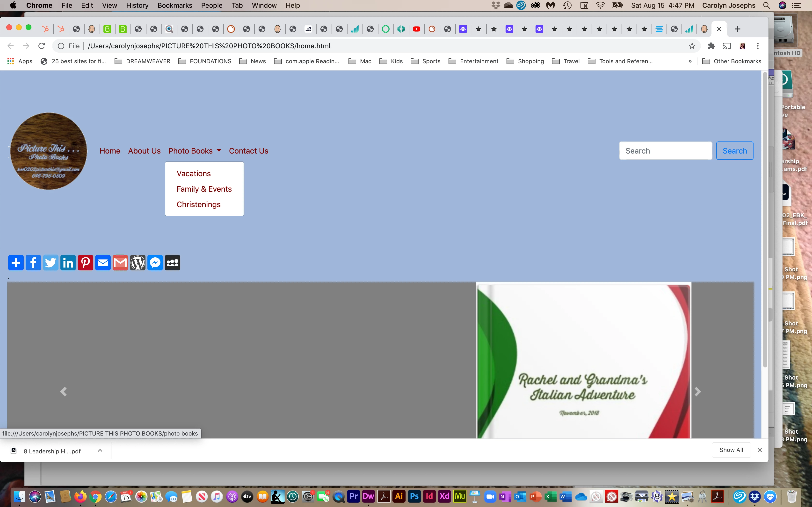Open the Bookmarks menu in menu bar
This screenshot has height=507, width=812.
[x=175, y=5]
